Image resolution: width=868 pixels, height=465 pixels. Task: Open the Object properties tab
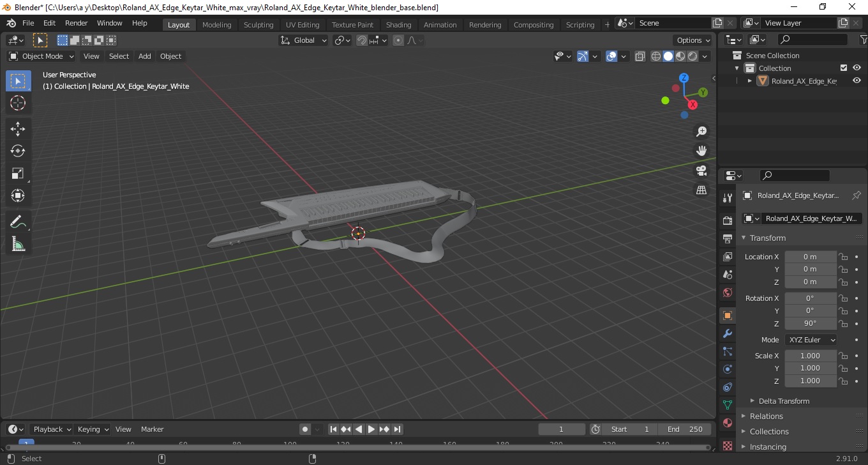coord(727,316)
